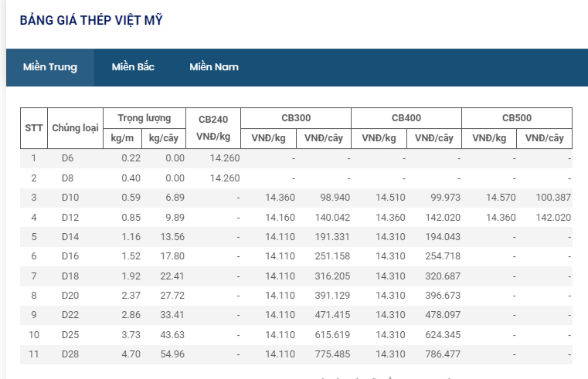Select the Chủng loại column header

75,128
